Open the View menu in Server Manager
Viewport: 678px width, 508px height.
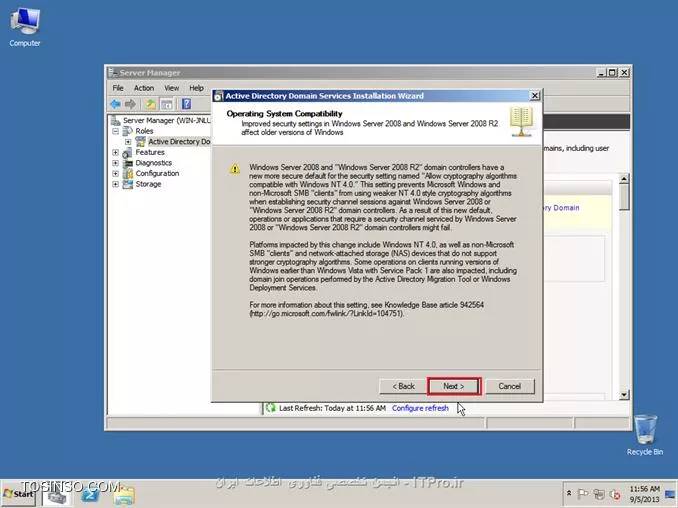[171, 88]
